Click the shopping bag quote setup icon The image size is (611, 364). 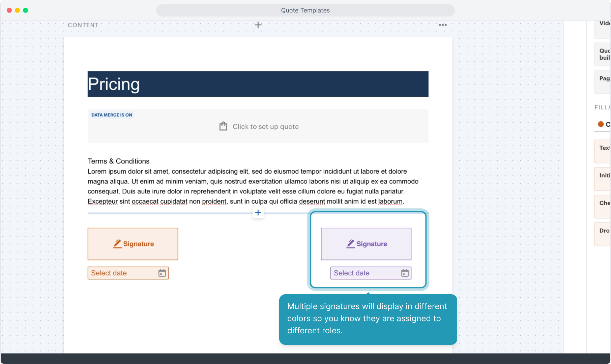click(x=223, y=126)
